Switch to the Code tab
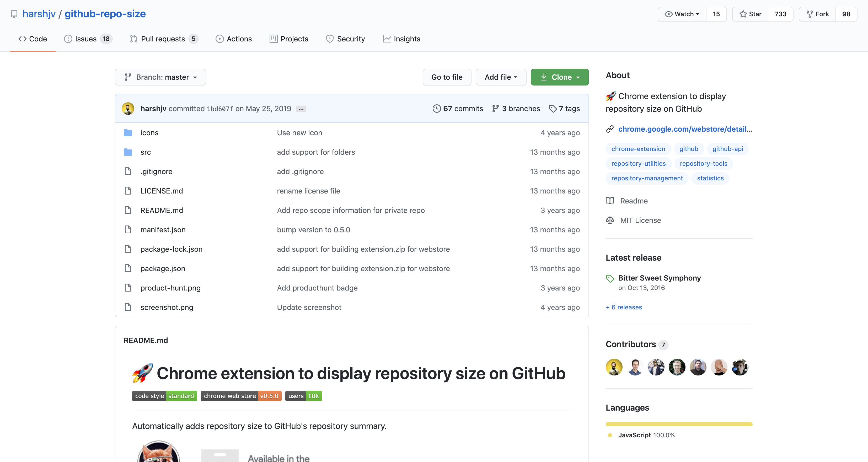The height and width of the screenshot is (462, 868). coord(33,39)
